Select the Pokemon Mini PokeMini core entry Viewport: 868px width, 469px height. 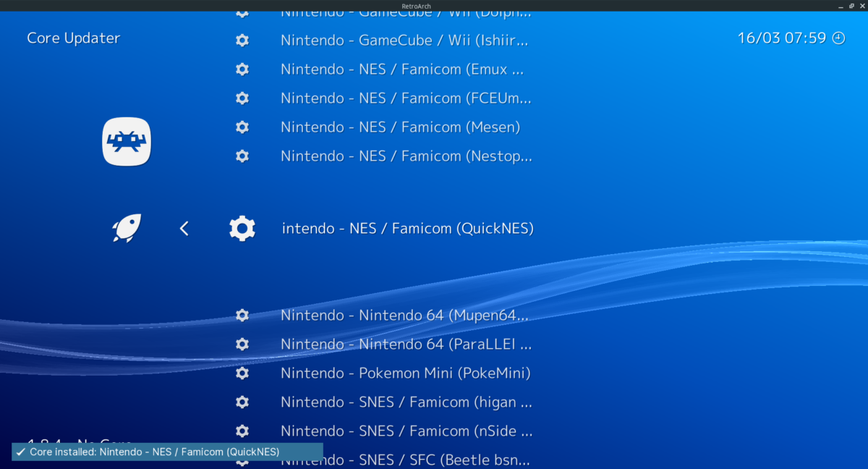[x=405, y=373]
